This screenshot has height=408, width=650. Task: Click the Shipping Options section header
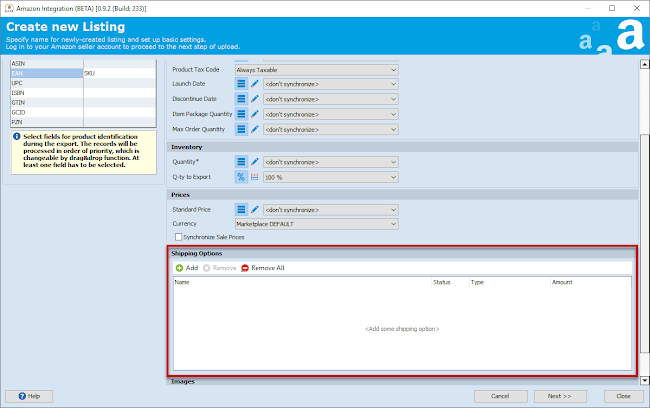click(x=403, y=253)
